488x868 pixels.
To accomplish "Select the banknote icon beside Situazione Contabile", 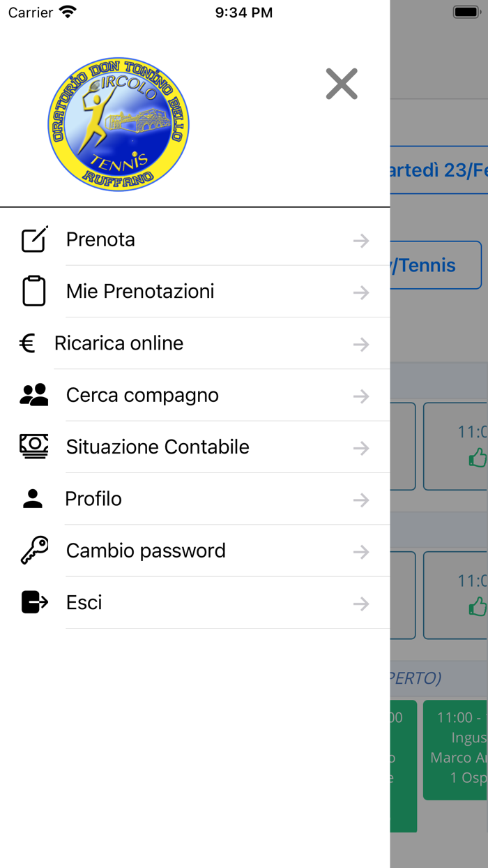I will [34, 446].
